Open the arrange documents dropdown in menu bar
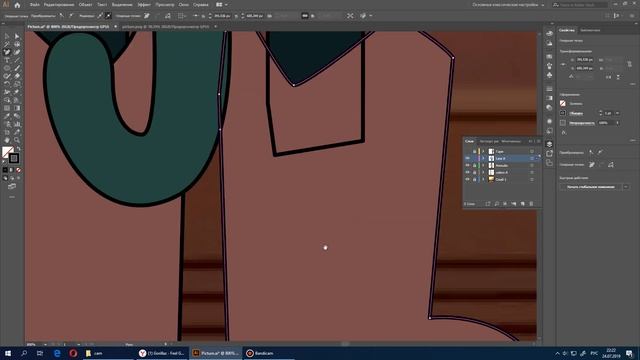Viewport: 640px width, 360px height. tap(222, 5)
